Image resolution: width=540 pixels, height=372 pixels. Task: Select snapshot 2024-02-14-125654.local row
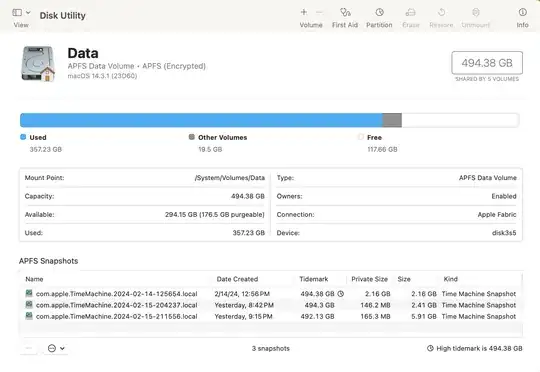271,294
